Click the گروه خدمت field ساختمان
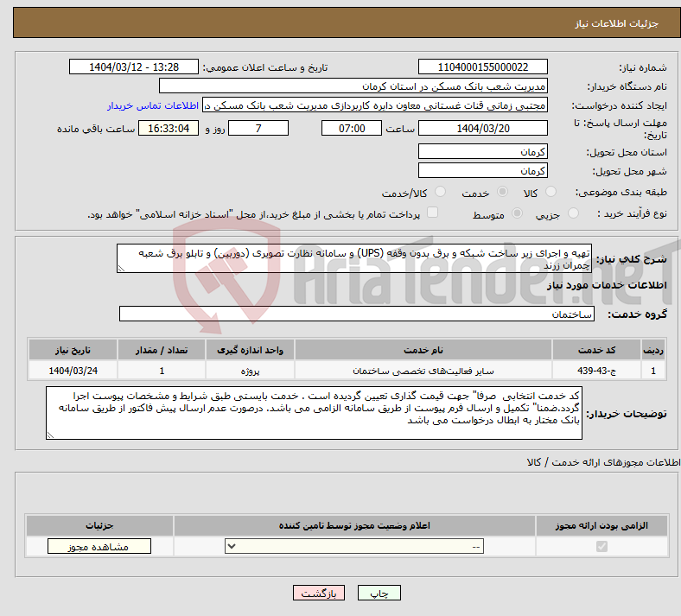The height and width of the screenshot is (616, 681). [357, 314]
